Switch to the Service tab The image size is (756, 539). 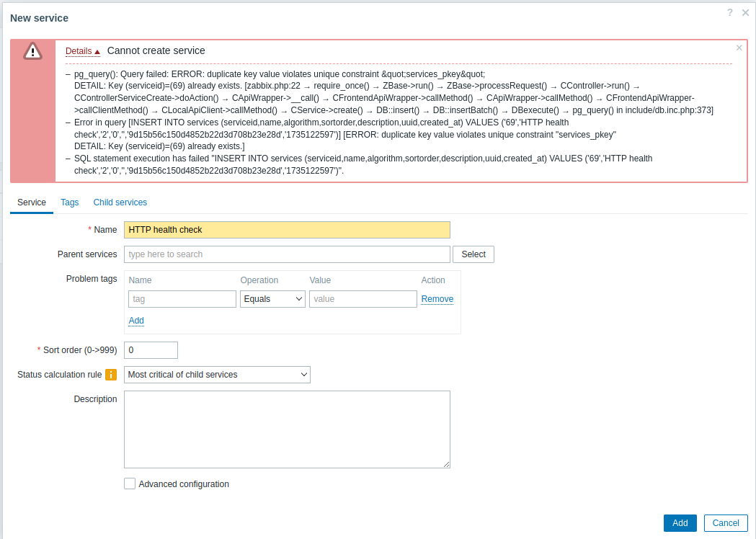pyautogui.click(x=32, y=202)
